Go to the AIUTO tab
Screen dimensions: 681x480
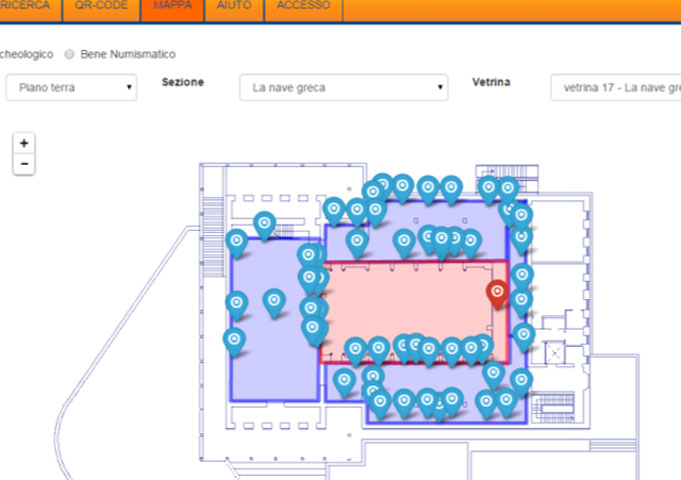pyautogui.click(x=234, y=6)
